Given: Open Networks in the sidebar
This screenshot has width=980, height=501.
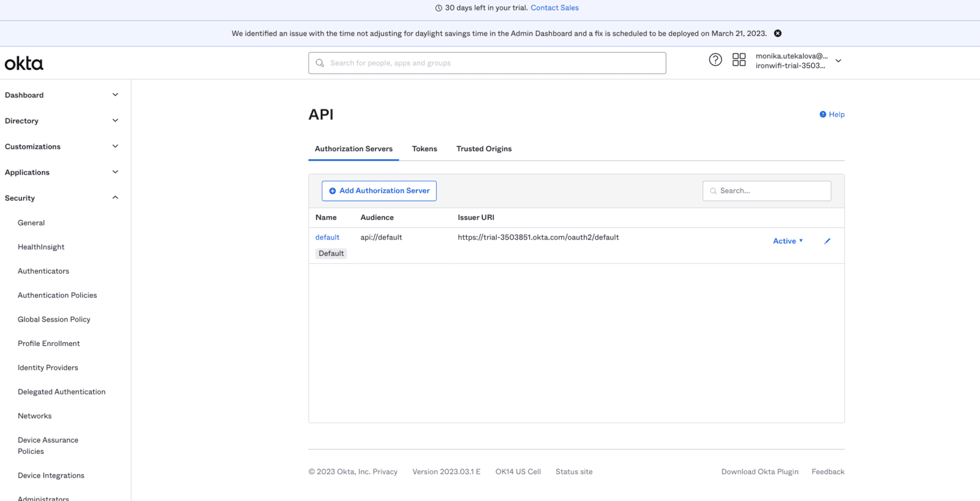Looking at the screenshot, I should click(35, 416).
